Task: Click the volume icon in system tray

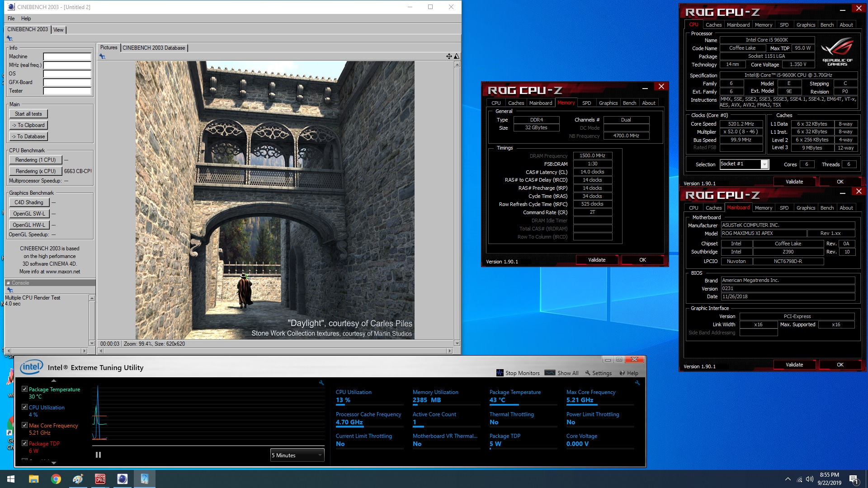Action: click(x=810, y=479)
